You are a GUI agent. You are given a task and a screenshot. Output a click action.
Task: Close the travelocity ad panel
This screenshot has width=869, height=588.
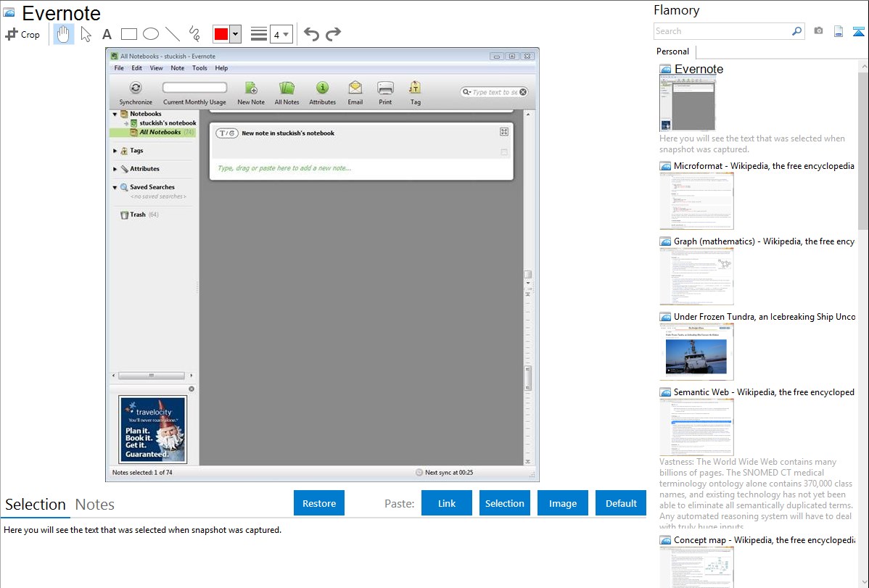click(191, 389)
